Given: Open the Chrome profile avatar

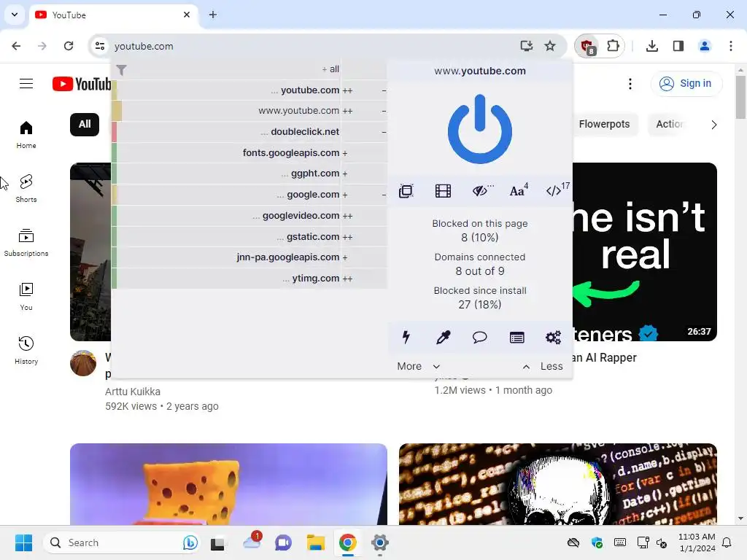Looking at the screenshot, I should click(705, 46).
